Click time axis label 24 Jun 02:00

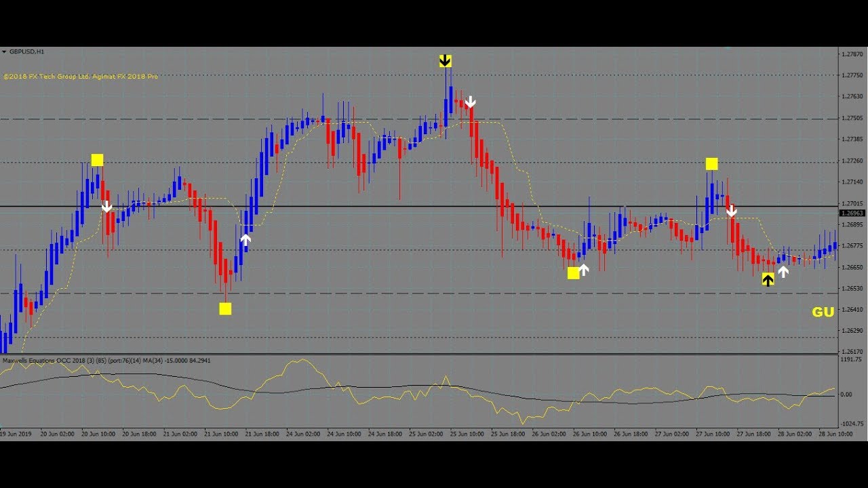coord(303,433)
